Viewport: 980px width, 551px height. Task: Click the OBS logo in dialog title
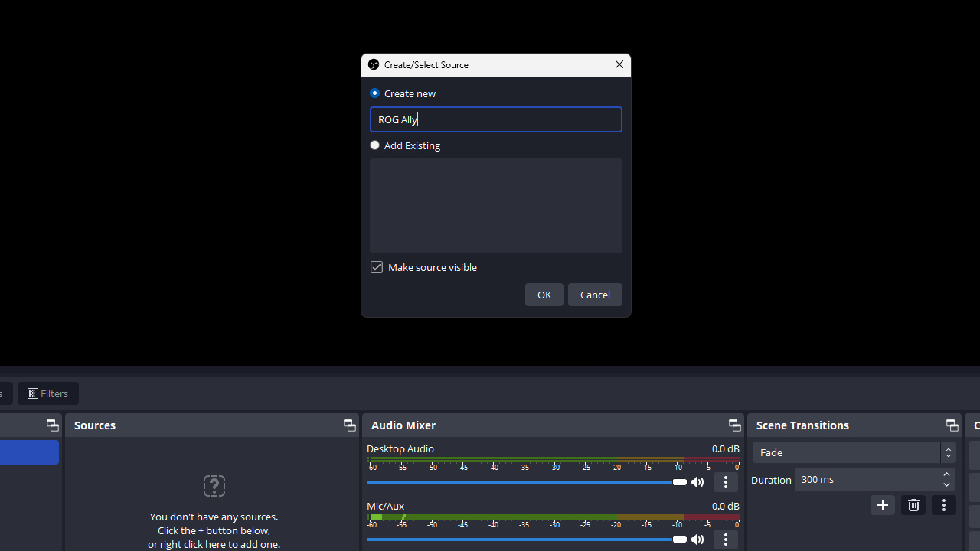click(x=374, y=65)
